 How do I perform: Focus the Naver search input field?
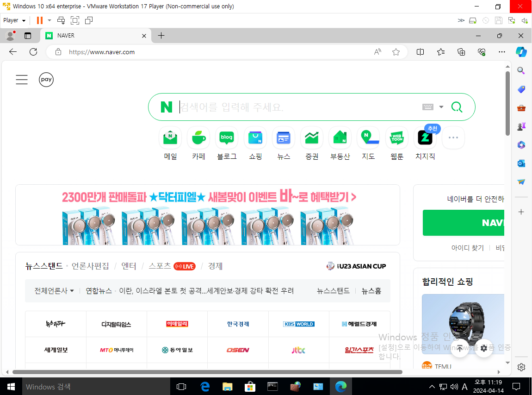pyautogui.click(x=298, y=107)
